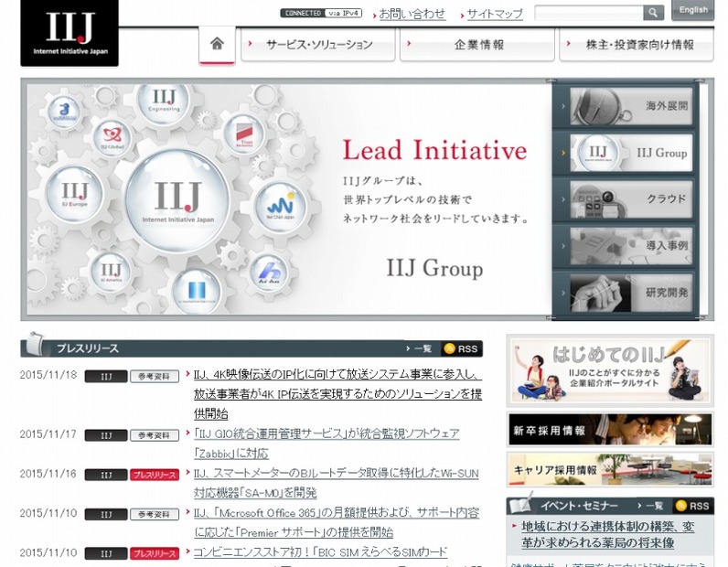The height and width of the screenshot is (567, 728).
Task: Open the Wi-SUN SA-M0 press release link
Action: tap(337, 483)
